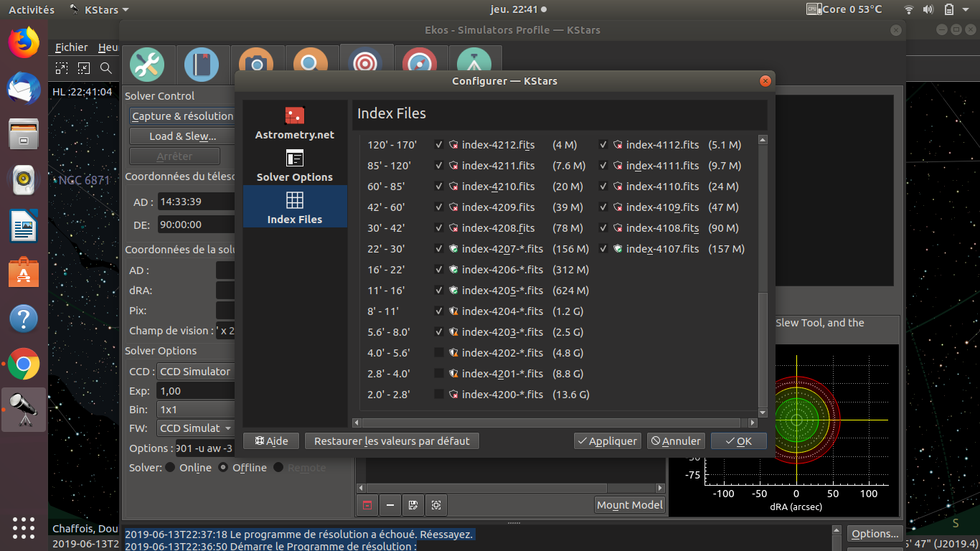Check the index-4201-*.fits checkbox
Screen dimensions: 980x551
coord(439,374)
